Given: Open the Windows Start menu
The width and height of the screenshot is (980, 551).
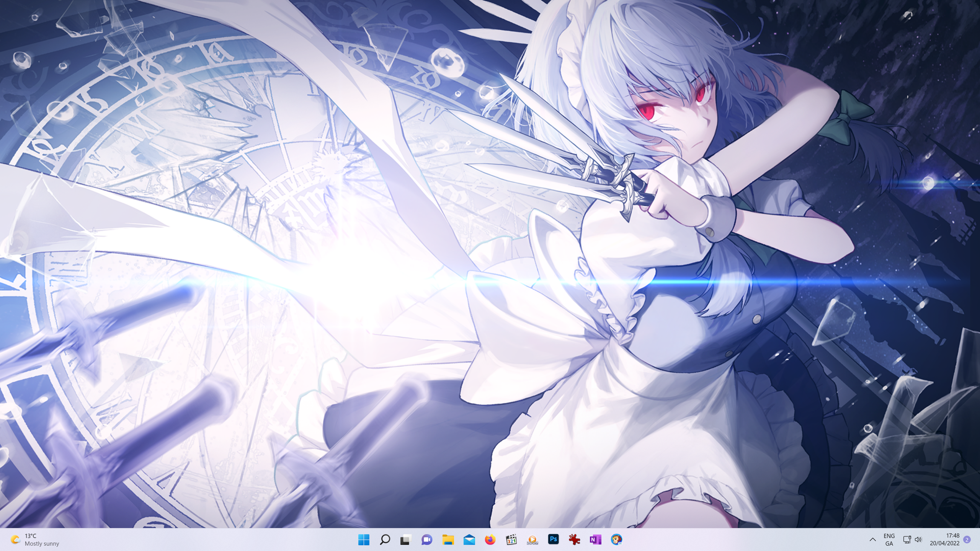Looking at the screenshot, I should [364, 540].
